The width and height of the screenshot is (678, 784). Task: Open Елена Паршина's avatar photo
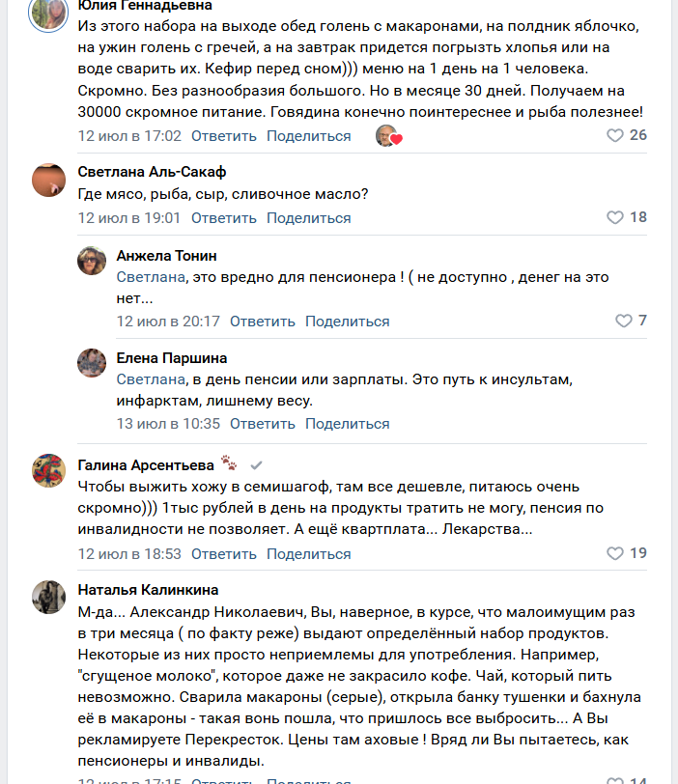pos(92,363)
